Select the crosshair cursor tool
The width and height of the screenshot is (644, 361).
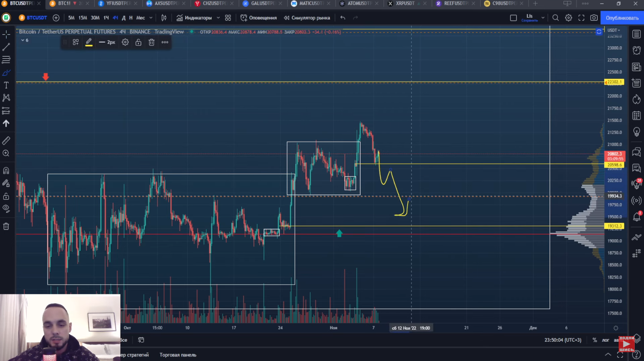[6, 35]
